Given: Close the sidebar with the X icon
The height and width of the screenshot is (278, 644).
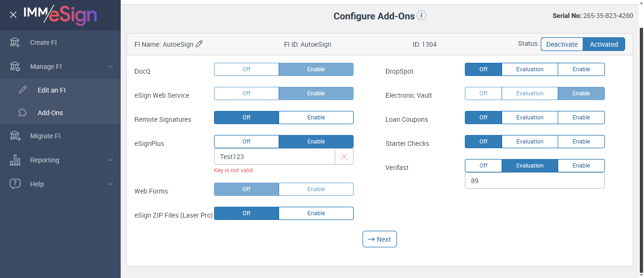Looking at the screenshot, I should (x=13, y=15).
